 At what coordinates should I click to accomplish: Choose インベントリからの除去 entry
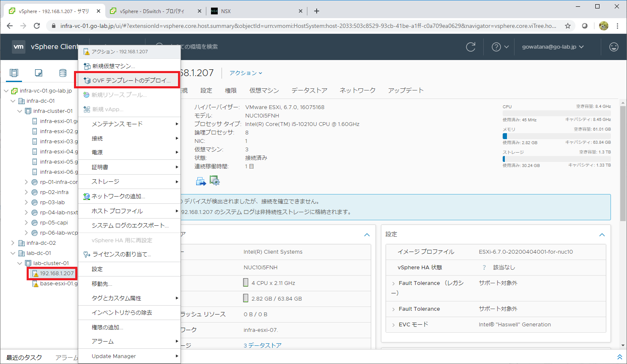129,312
